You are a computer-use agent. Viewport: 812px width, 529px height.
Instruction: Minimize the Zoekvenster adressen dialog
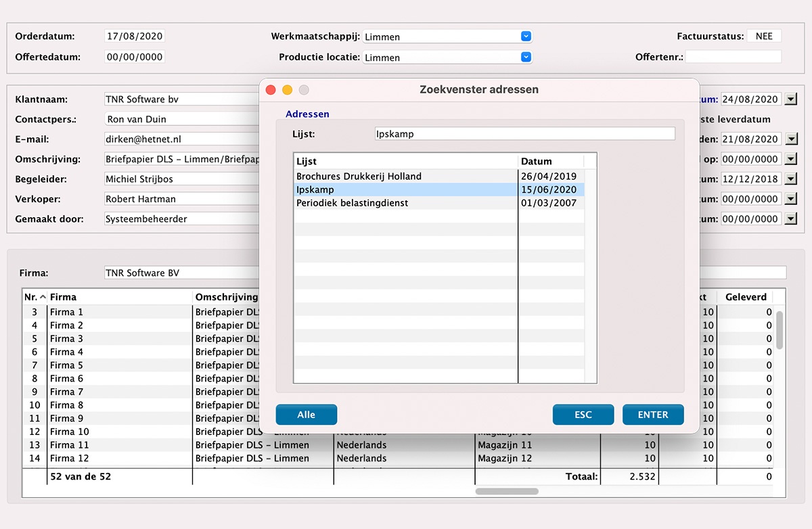287,89
